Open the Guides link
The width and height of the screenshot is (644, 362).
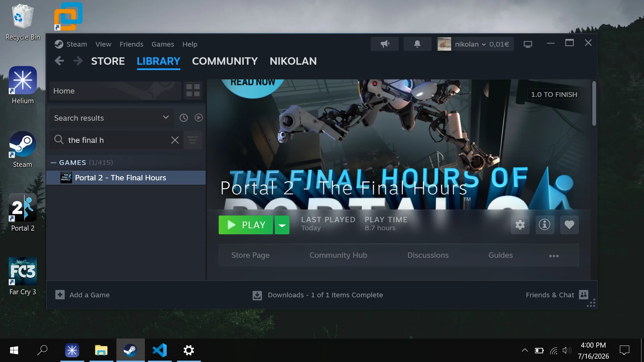(500, 255)
